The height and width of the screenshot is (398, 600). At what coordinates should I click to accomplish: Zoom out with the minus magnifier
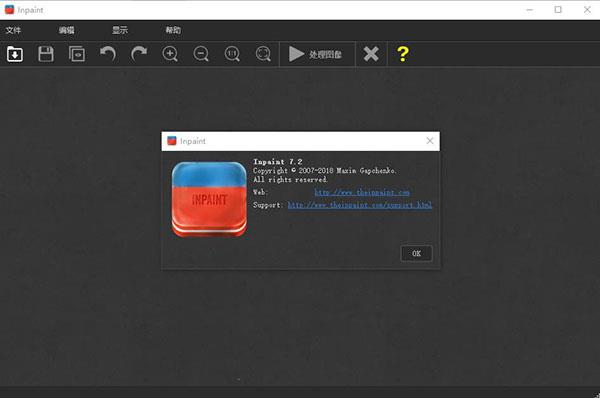(x=201, y=54)
